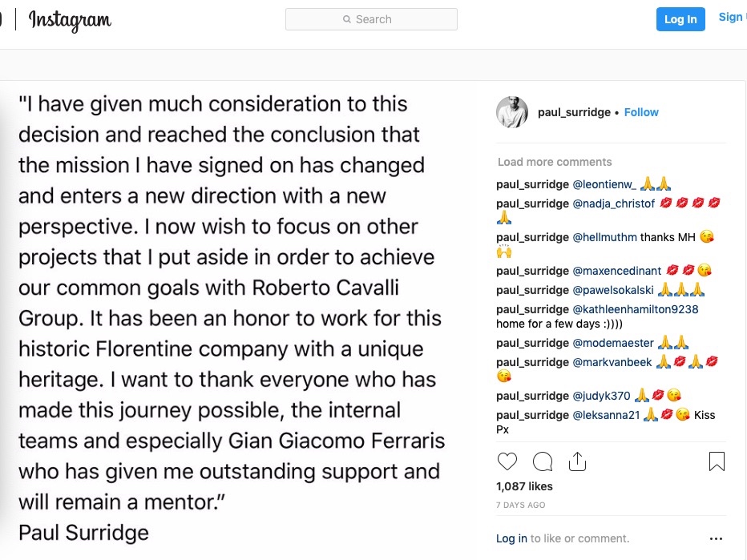Screen dimensions: 747x560
Task: Follow paul_surridge
Action: click(x=641, y=113)
